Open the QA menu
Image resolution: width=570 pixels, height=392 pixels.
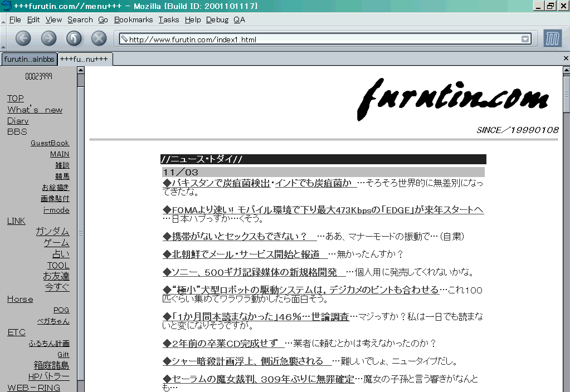click(x=239, y=19)
